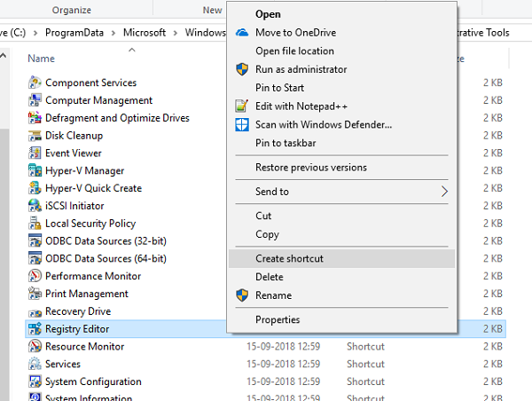Choose Create shortcut from context menu
This screenshot has width=532, height=401.
coord(289,258)
